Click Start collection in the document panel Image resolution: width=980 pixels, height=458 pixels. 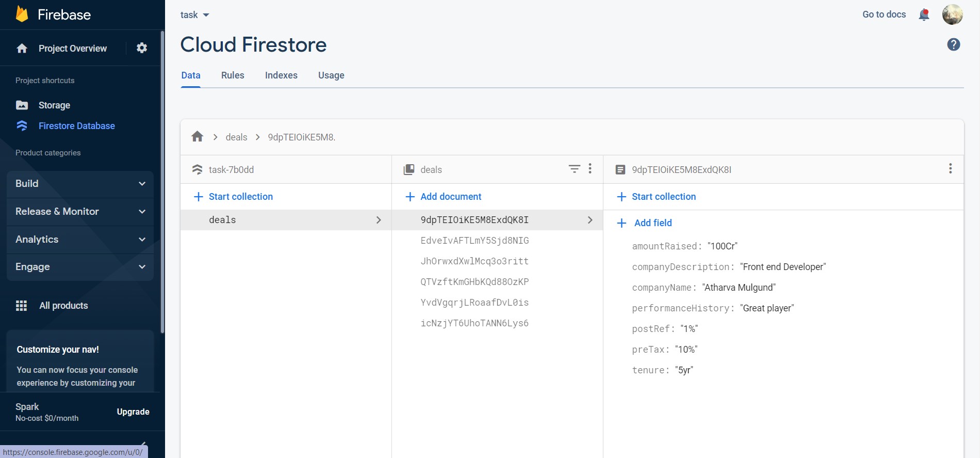[664, 197]
